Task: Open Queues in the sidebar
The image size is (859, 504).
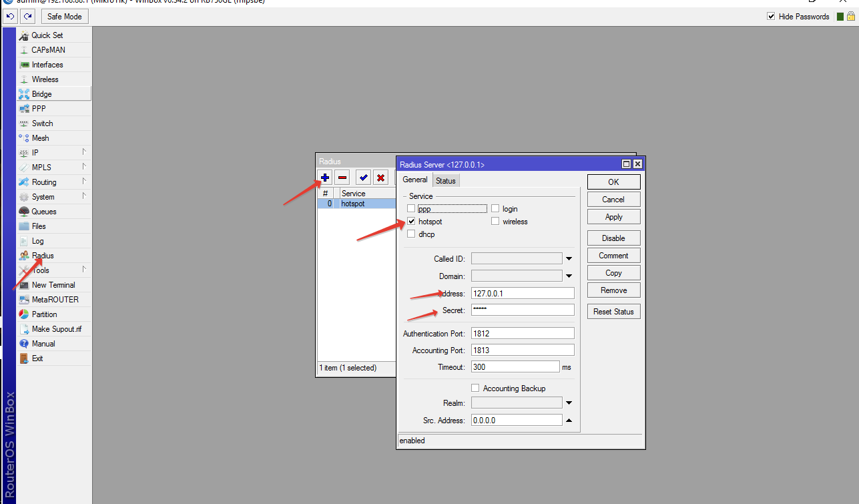Action: (x=44, y=212)
